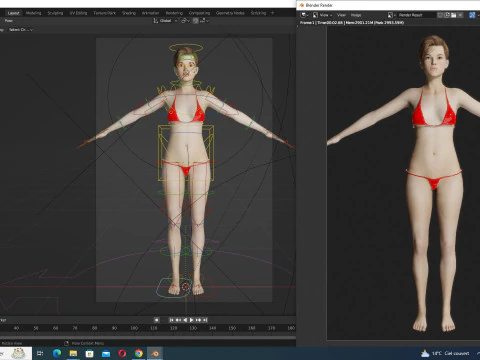Play the animation forward
This screenshot has height=360, width=480.
(x=192, y=320)
